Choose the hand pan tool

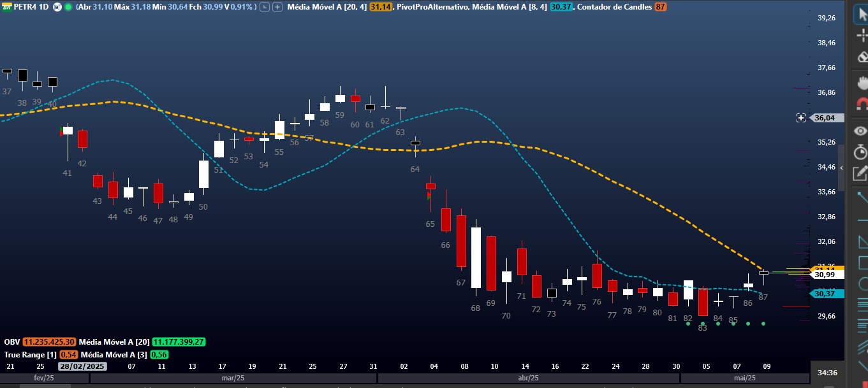click(862, 82)
